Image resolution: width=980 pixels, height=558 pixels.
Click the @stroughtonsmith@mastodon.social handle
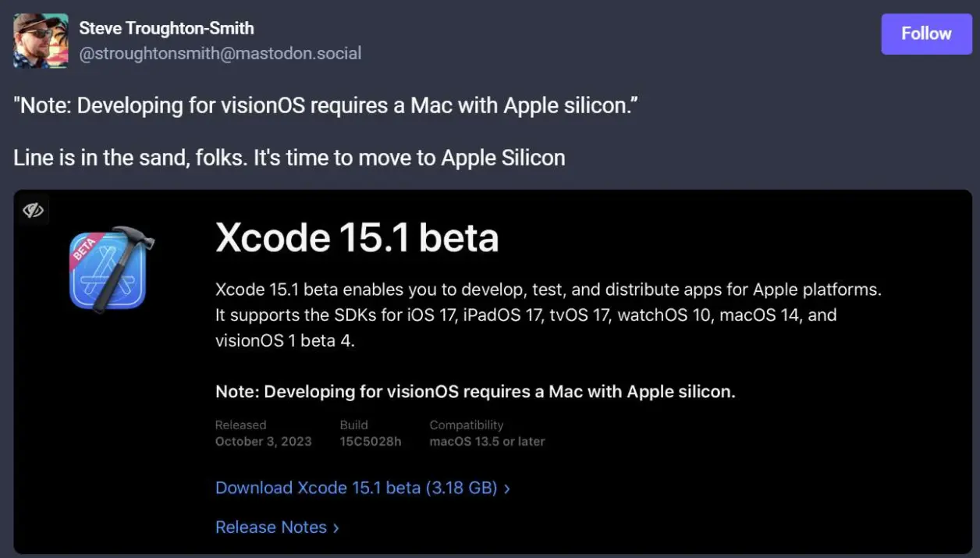point(220,54)
